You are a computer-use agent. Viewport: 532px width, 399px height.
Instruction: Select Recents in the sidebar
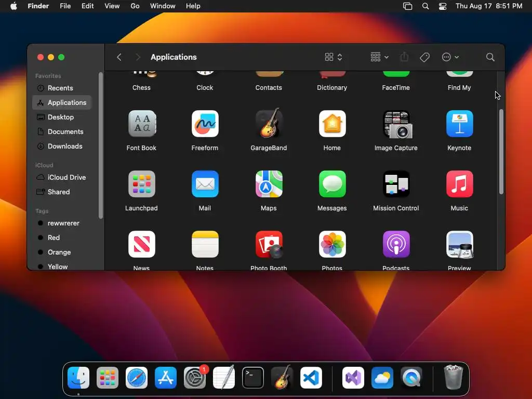(62, 88)
